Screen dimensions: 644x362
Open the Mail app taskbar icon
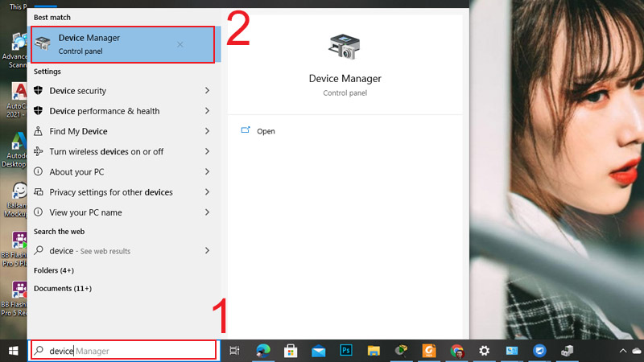[x=319, y=351]
